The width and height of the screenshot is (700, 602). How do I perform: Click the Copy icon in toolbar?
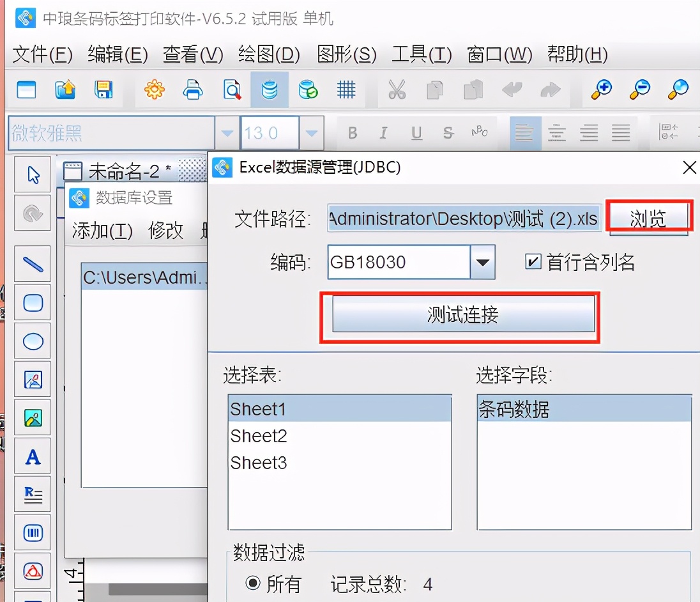pos(435,89)
